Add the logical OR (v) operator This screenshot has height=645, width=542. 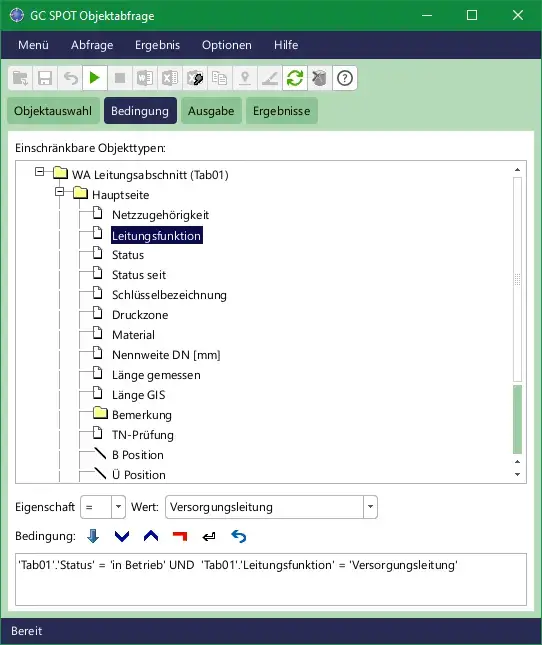click(122, 536)
